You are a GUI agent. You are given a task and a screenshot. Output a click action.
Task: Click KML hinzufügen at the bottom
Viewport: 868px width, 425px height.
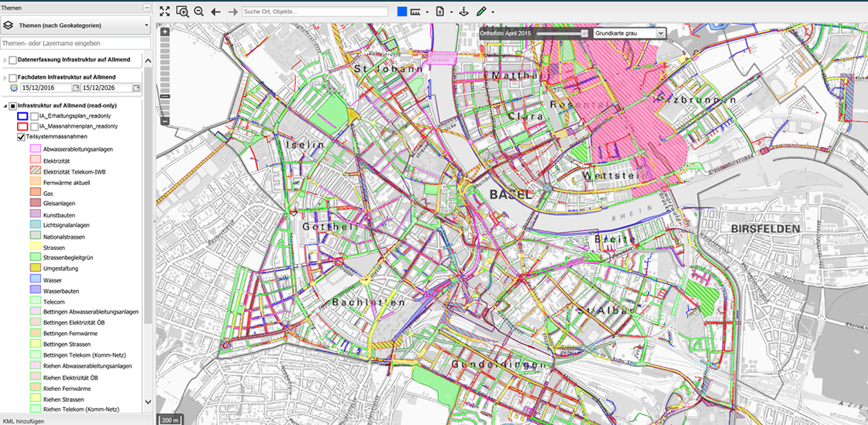click(x=23, y=420)
